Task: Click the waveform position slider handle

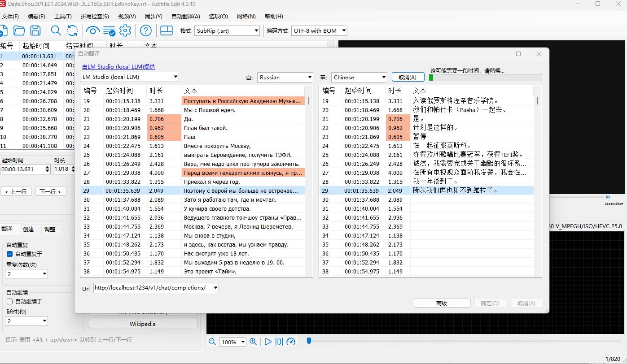Action: 309,341
